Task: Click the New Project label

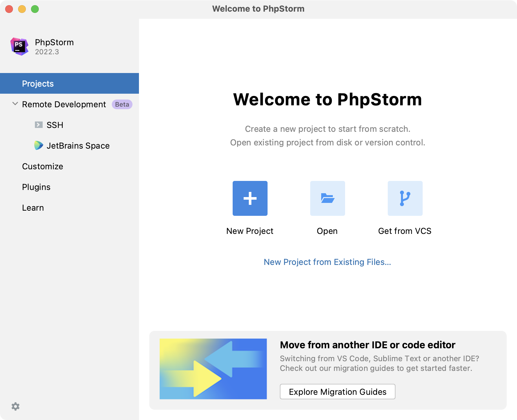Action: click(x=250, y=231)
